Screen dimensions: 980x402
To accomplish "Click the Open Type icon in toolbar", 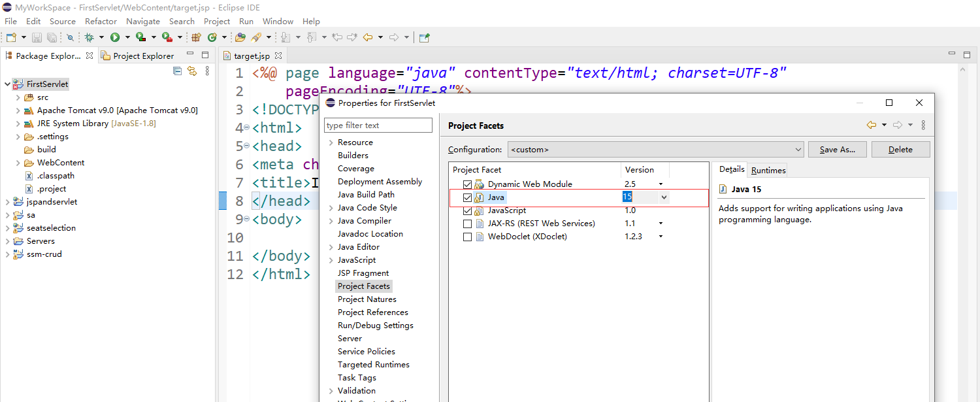I will [240, 38].
